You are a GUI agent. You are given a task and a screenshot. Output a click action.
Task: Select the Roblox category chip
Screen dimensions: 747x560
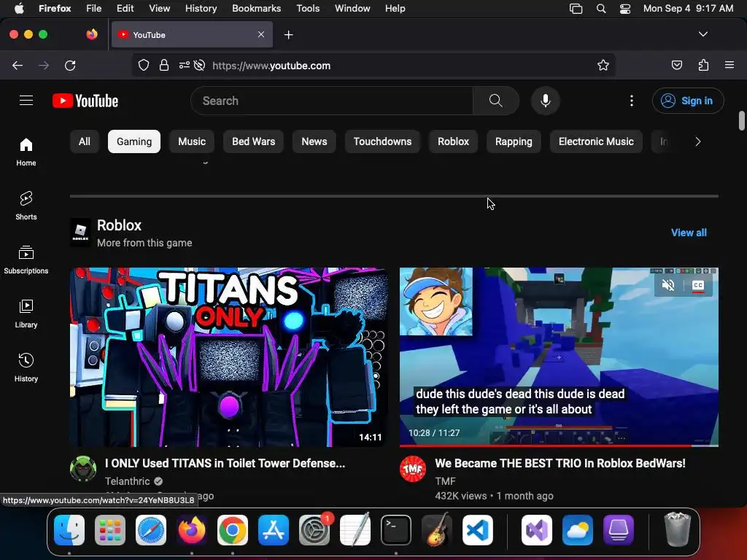[x=453, y=141]
